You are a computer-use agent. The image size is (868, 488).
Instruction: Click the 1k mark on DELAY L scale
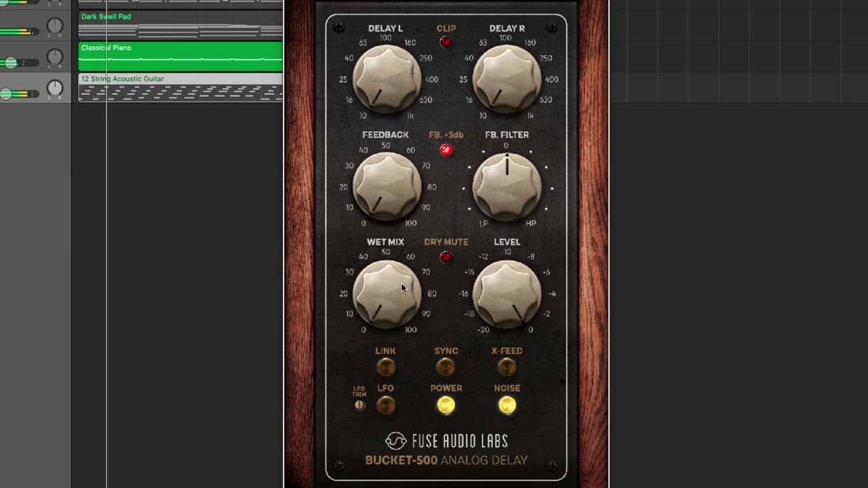click(x=410, y=116)
